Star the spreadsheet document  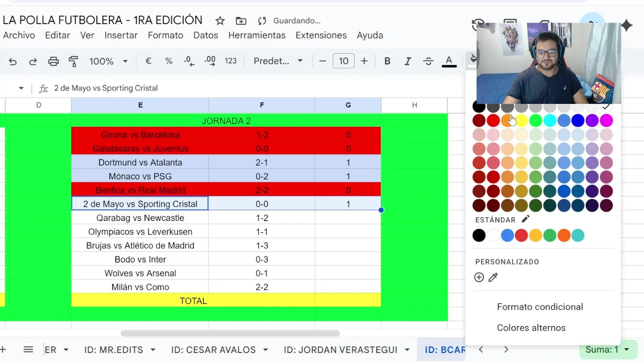220,21
